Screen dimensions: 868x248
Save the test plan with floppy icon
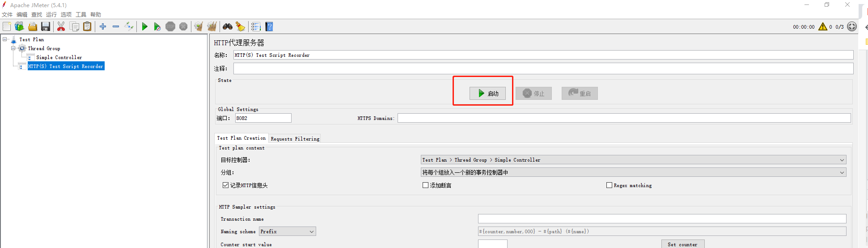(46, 26)
